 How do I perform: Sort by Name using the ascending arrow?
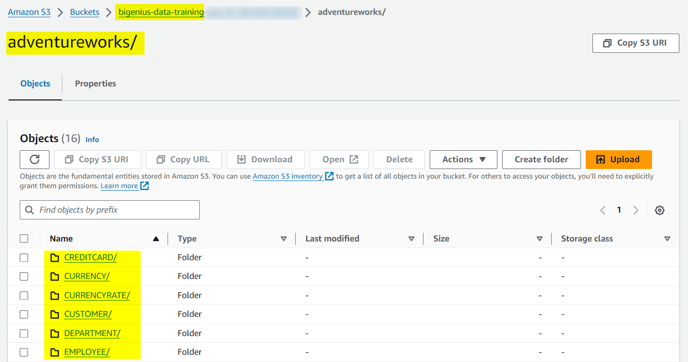point(156,239)
